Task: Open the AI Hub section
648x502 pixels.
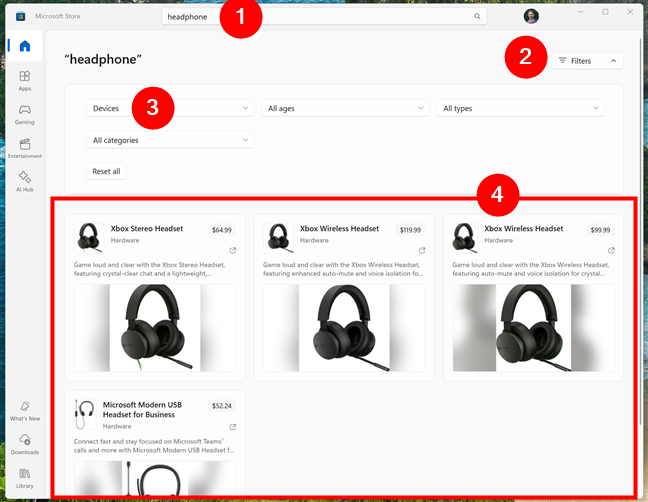Action: [25, 182]
